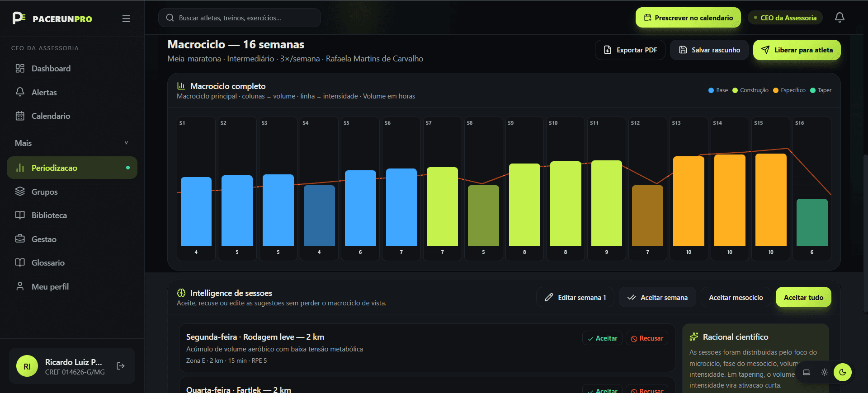Collapse the sidebar with the hamburger icon
Viewport: 868px width, 393px height.
126,19
